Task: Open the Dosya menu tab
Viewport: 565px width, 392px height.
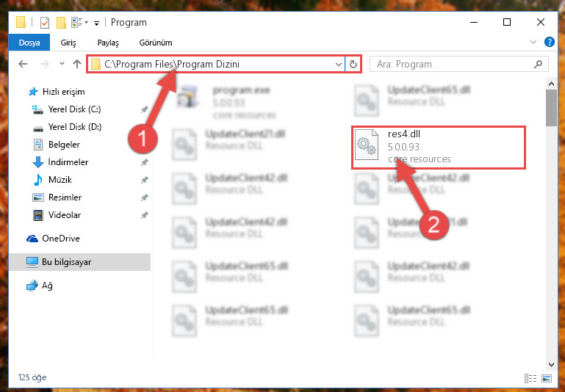Action: tap(29, 43)
